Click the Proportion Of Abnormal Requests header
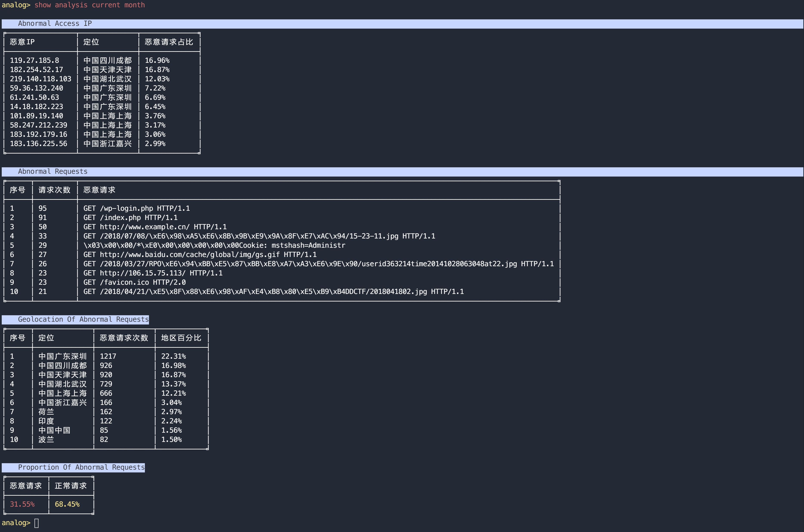 [x=81, y=467]
